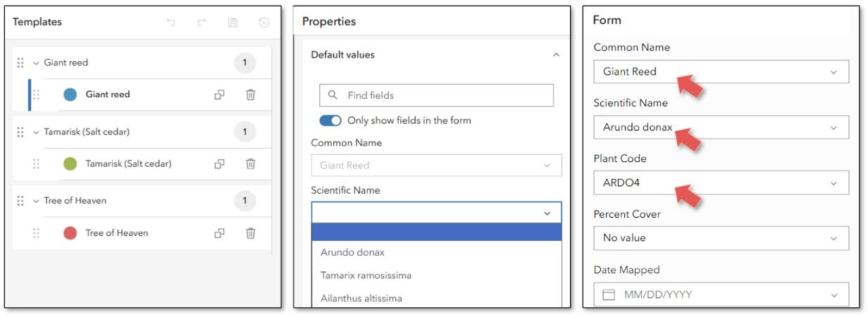Collapse the Tree of Heaven group

click(x=36, y=201)
